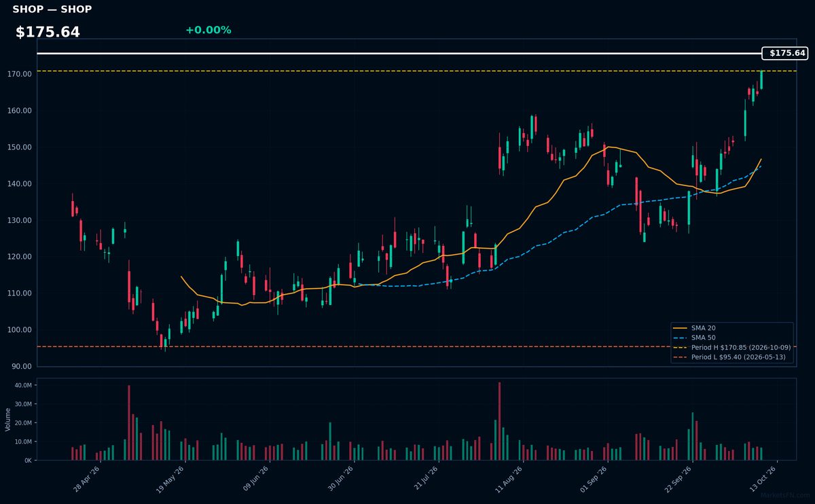Click the 130.00 price axis label
Screen dimensions: 815x504
[x=21, y=221]
